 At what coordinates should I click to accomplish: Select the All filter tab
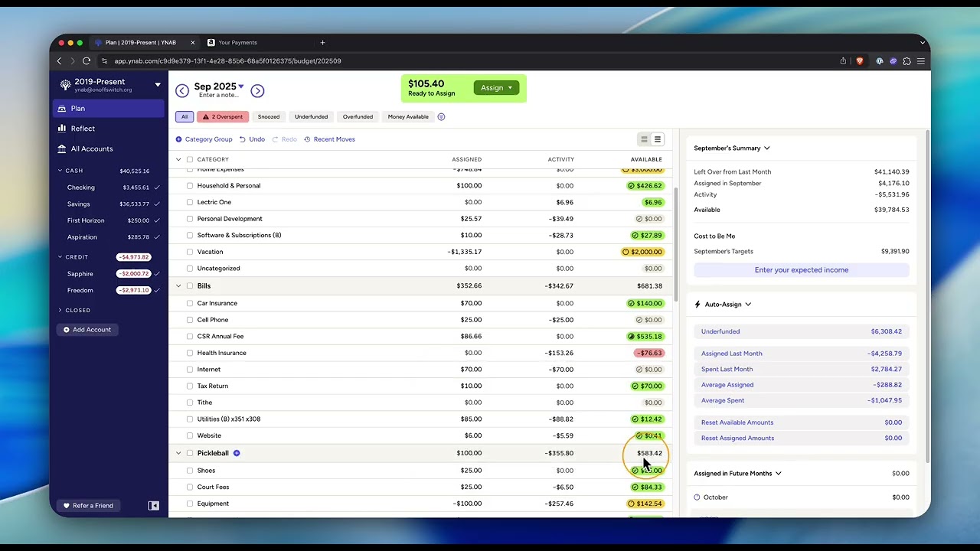[x=185, y=117]
